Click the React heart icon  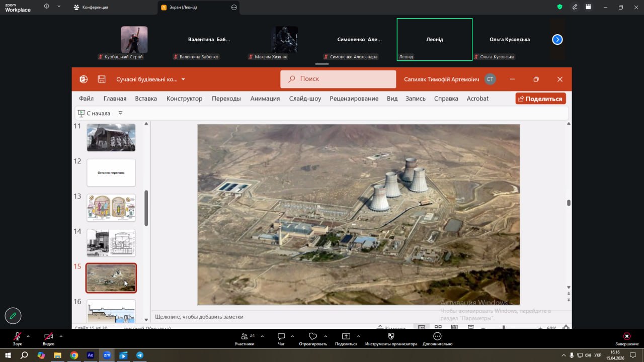click(x=312, y=336)
